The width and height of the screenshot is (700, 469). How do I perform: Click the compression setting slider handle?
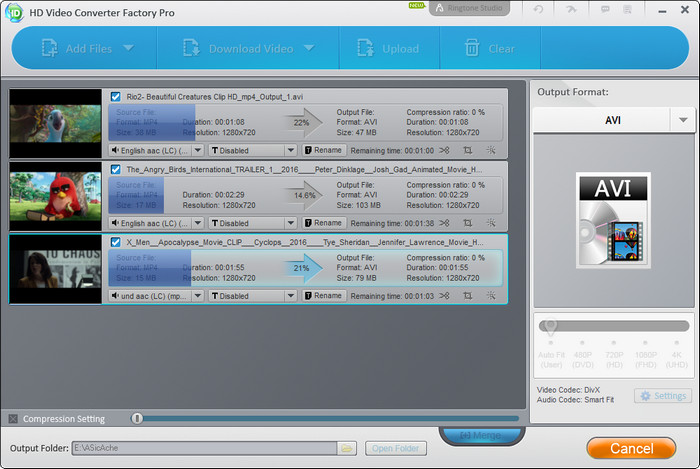[137, 418]
